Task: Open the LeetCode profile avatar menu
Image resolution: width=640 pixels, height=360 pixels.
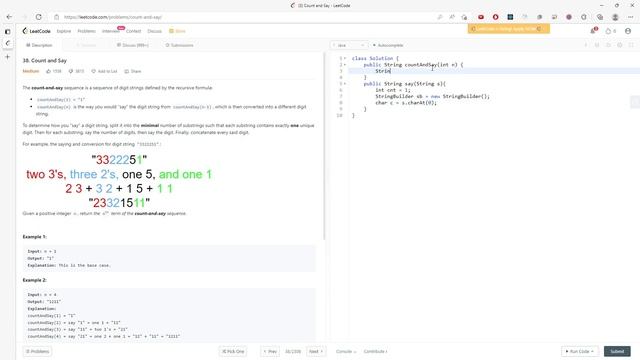Action: pos(628,31)
